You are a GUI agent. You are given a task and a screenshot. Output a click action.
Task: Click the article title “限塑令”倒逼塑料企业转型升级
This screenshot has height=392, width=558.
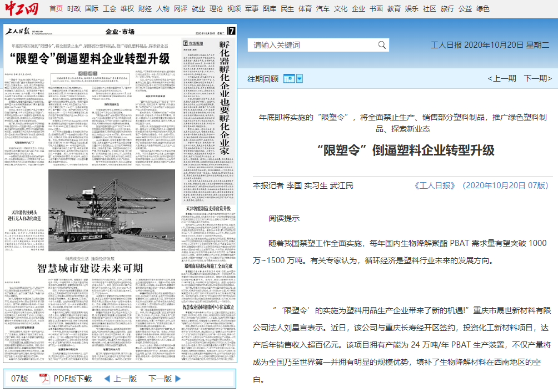(x=406, y=150)
